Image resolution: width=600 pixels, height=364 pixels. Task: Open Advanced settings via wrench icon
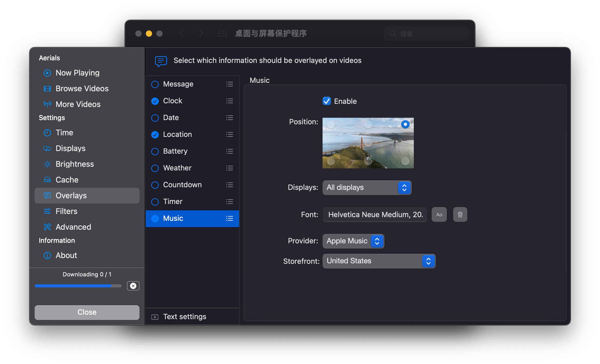coord(47,227)
